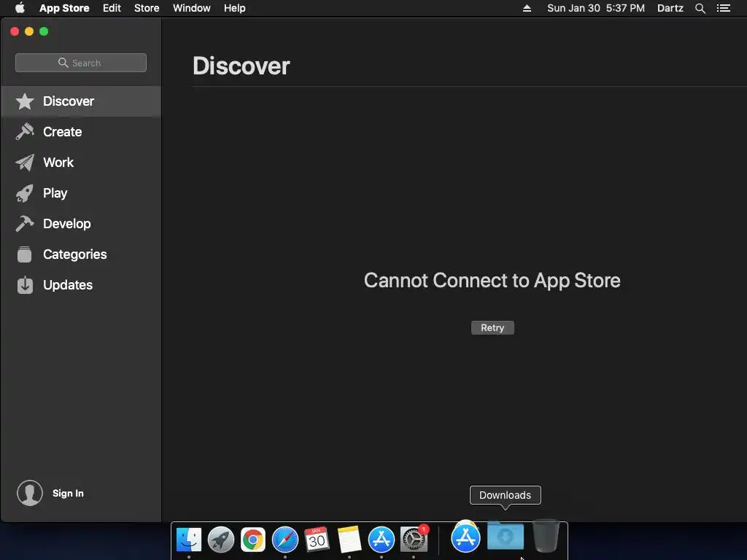The height and width of the screenshot is (560, 747).
Task: Select the Create label in sidebar
Action: 63,132
